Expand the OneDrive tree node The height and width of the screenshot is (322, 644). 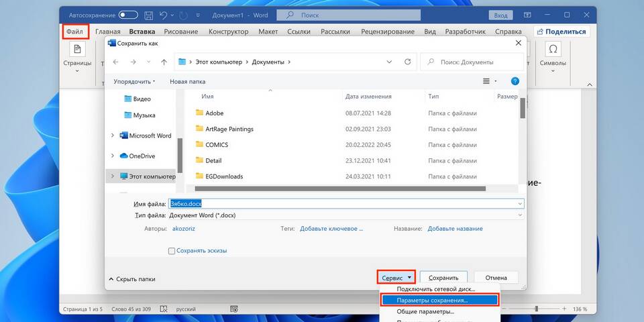click(113, 156)
